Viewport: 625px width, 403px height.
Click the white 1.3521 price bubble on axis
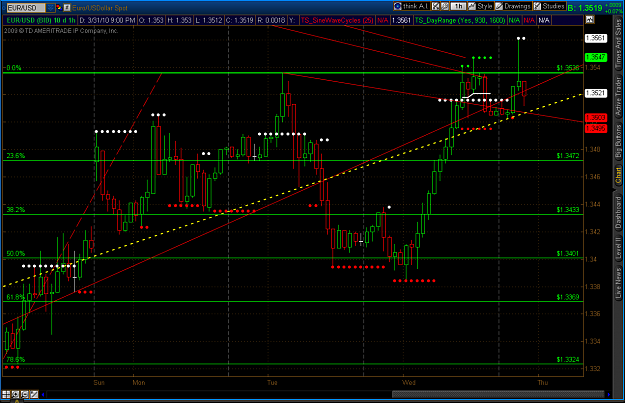coord(596,93)
